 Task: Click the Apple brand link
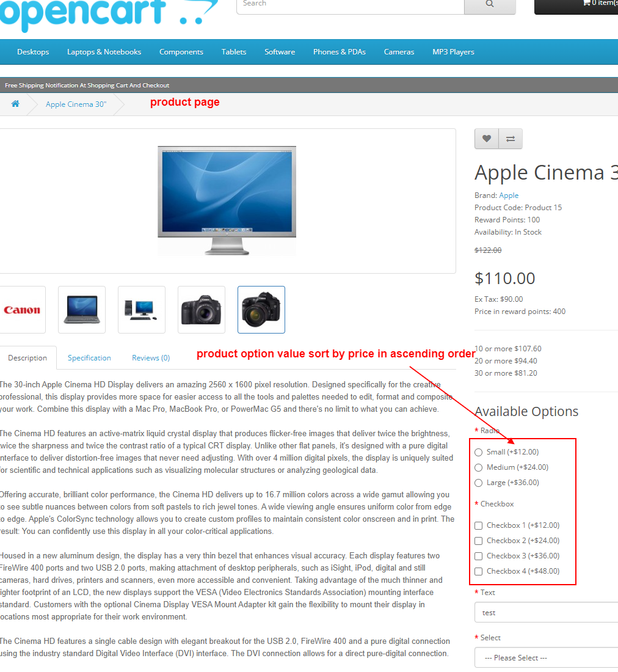point(509,195)
